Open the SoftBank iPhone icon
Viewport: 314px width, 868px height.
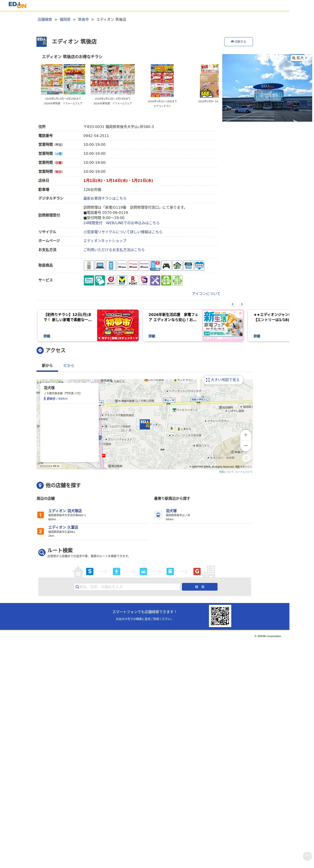122,265
